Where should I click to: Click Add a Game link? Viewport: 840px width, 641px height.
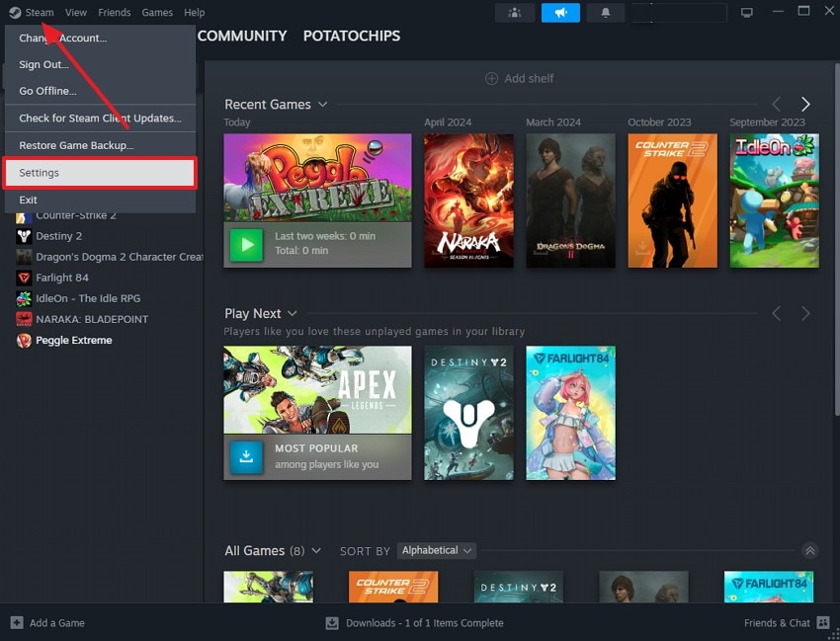click(56, 623)
